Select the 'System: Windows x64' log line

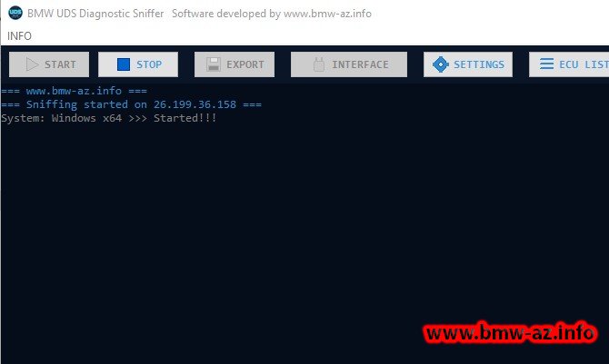click(x=108, y=118)
